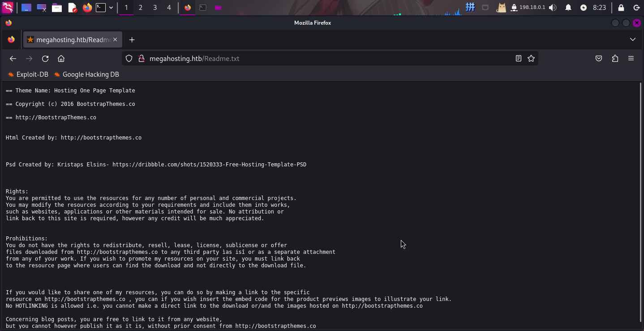Close the Mozilla Firefox window
This screenshot has width=644, height=331.
tap(636, 23)
